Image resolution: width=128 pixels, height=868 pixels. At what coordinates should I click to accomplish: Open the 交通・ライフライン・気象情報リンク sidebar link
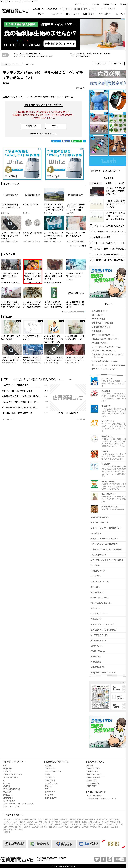click(106, 528)
